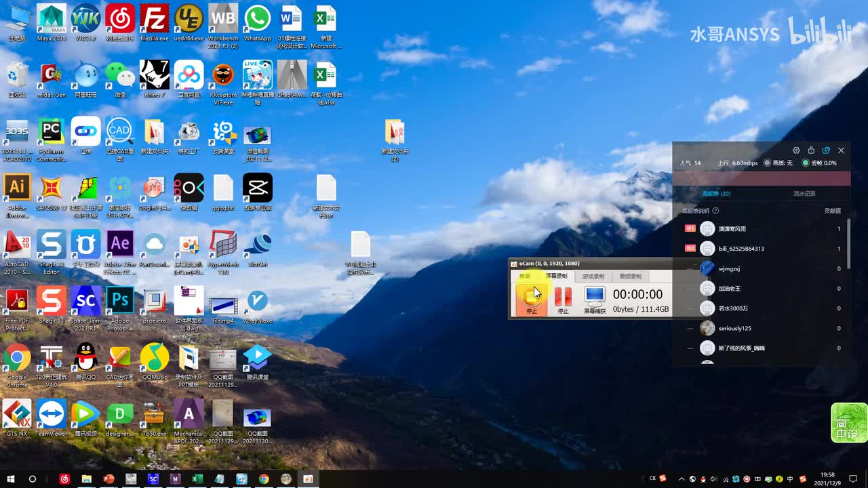Switch to oCam's 音频录制 tab
The image size is (868, 488).
tap(630, 276)
